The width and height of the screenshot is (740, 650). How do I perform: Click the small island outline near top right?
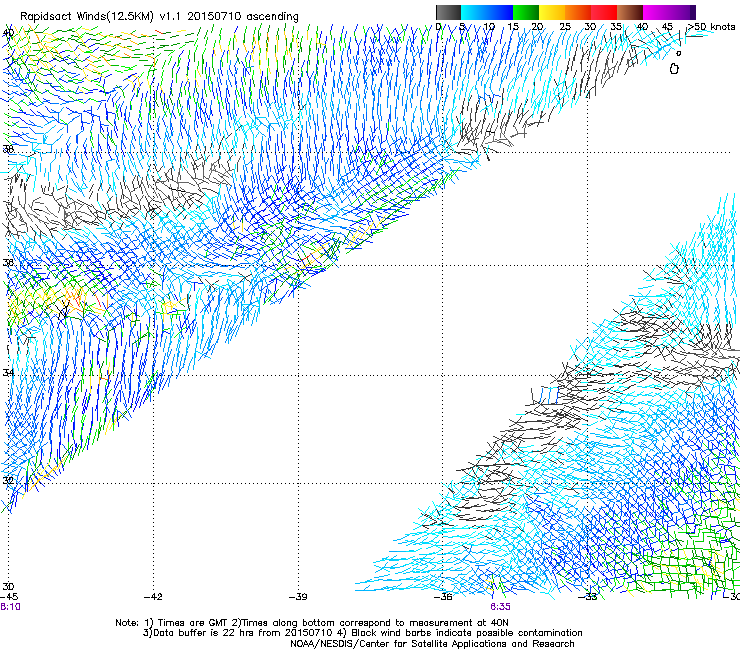[674, 69]
